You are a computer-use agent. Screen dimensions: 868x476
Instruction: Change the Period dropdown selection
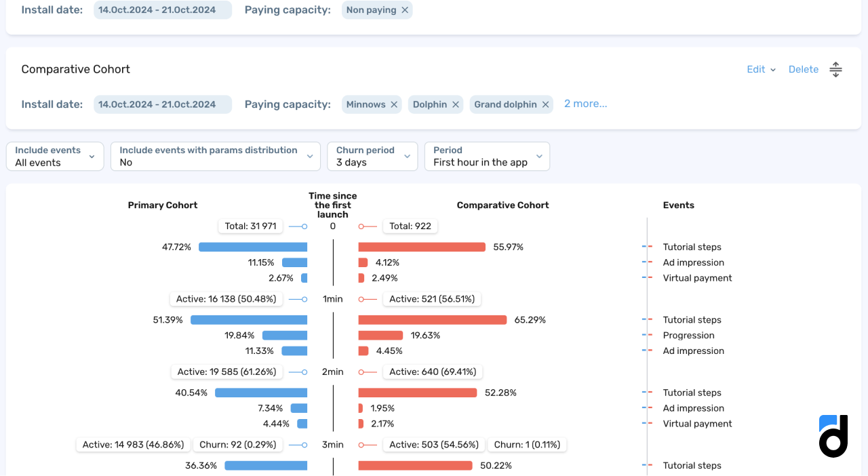coord(487,156)
